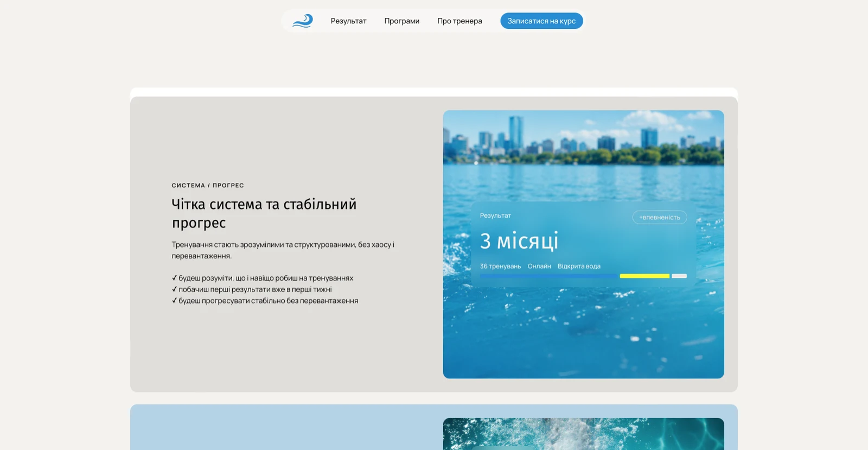Click the СИСТЕМА / ПРОГРЕС label
Screen dimensions: 868x450
[208, 186]
